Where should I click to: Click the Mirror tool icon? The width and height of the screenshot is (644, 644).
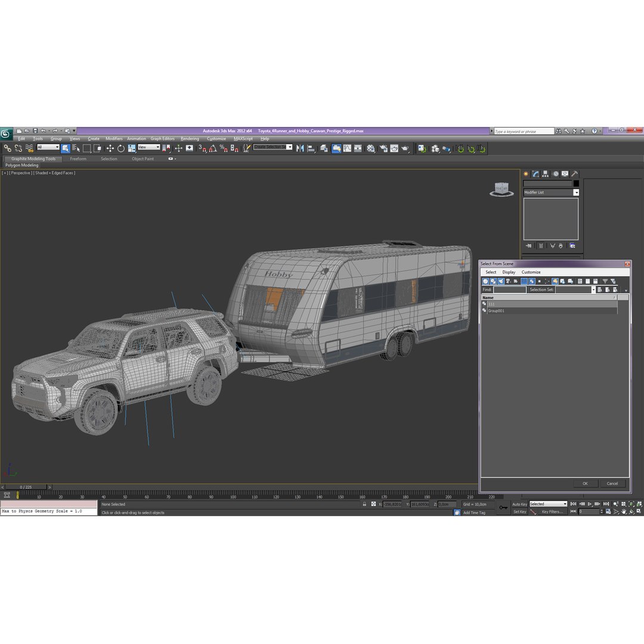coord(300,148)
